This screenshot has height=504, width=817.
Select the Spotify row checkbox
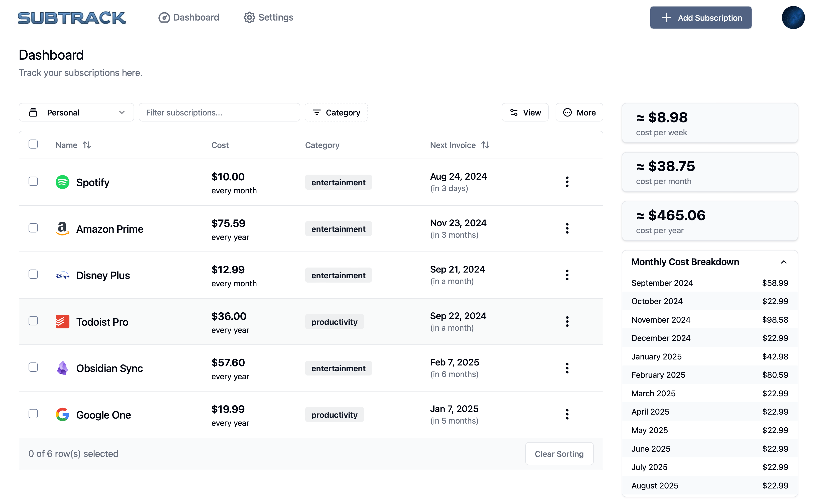pos(33,181)
